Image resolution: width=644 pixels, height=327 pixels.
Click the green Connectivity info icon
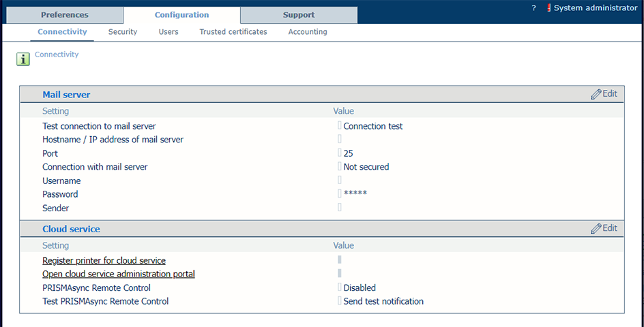pyautogui.click(x=23, y=59)
